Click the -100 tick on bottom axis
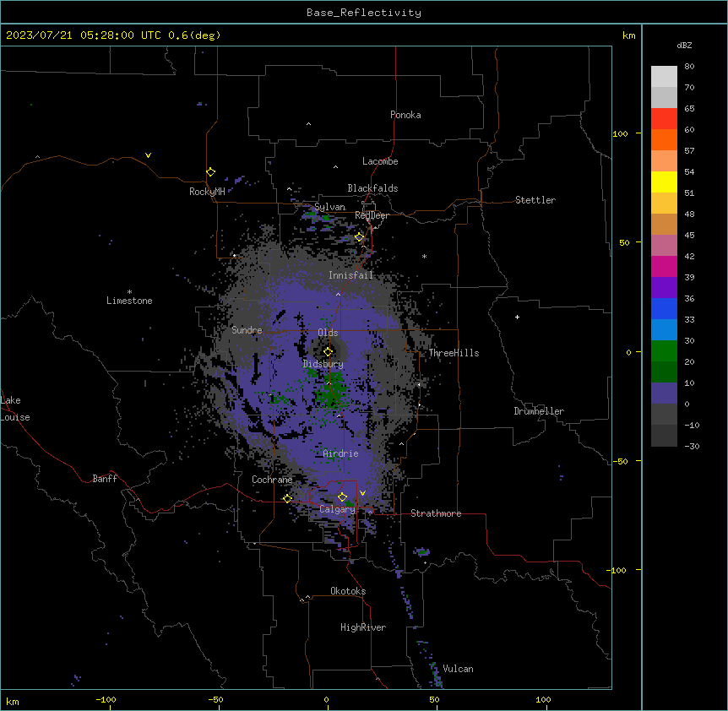Viewport: 728px width, 711px height. point(106,699)
